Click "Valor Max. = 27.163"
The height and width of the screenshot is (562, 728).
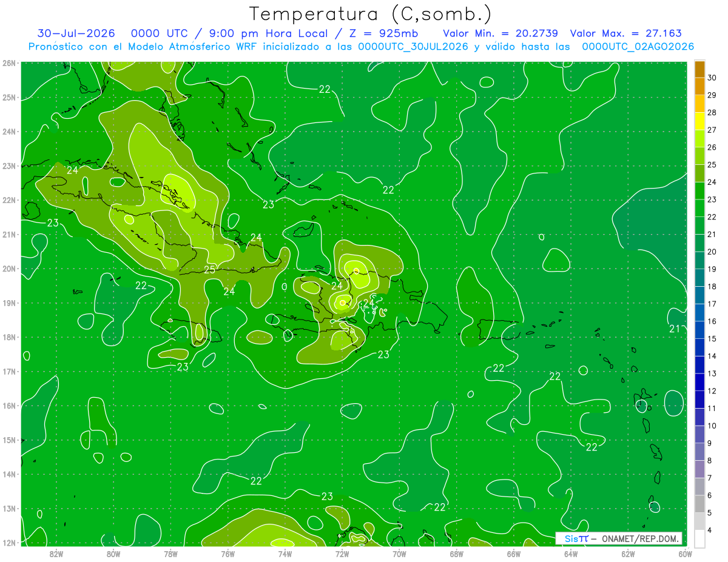tap(626, 33)
